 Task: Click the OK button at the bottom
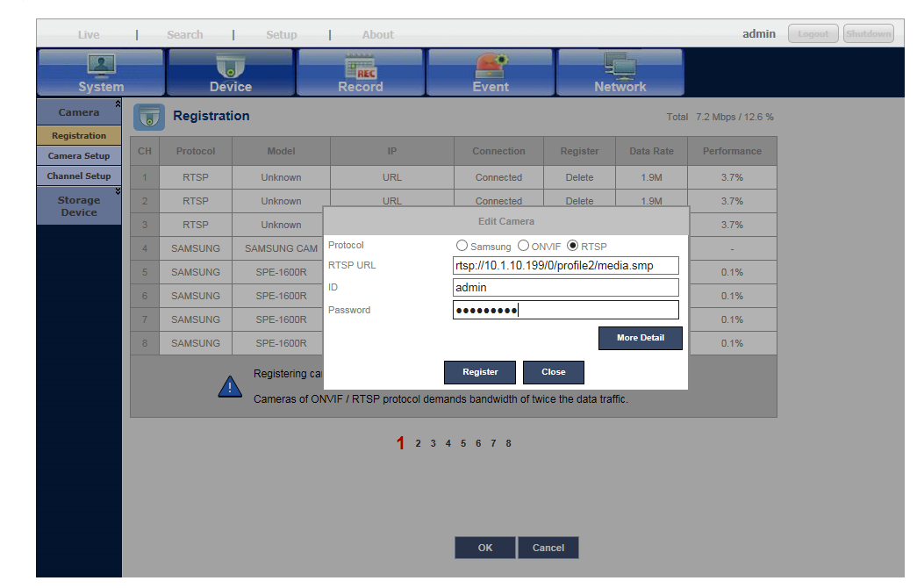pyautogui.click(x=484, y=548)
